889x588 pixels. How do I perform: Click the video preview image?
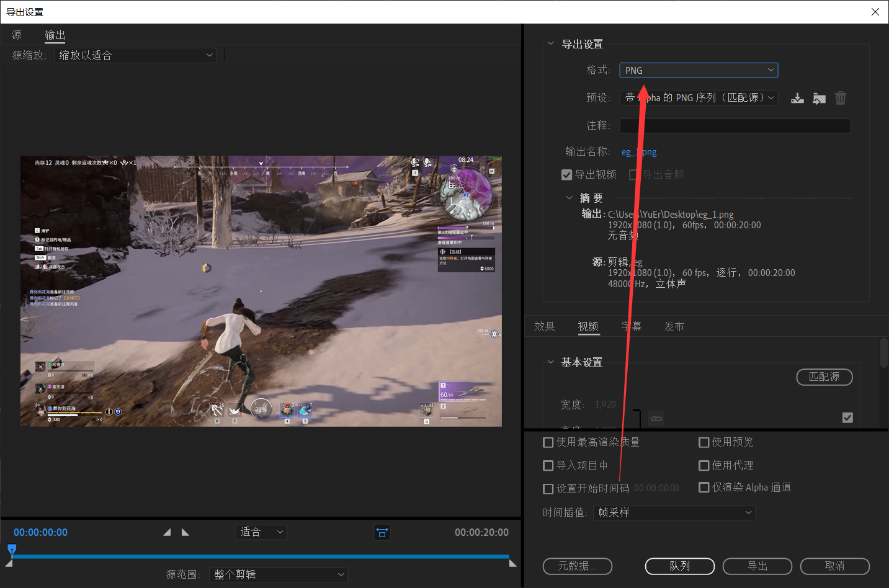pyautogui.click(x=261, y=291)
